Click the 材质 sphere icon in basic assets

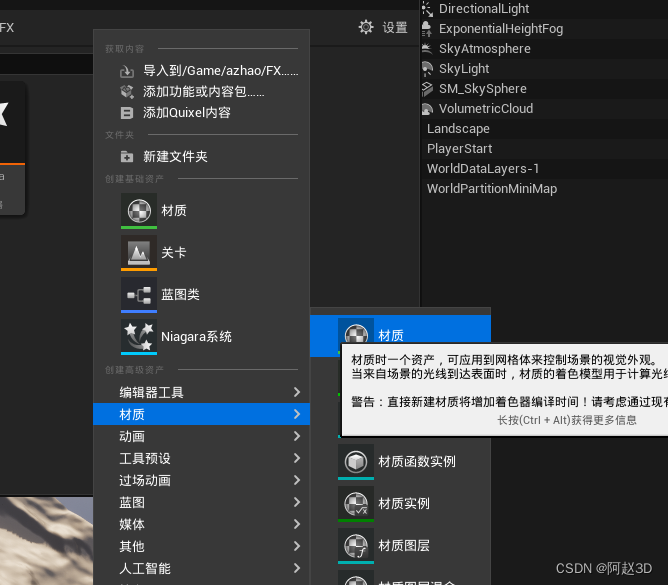[139, 210]
